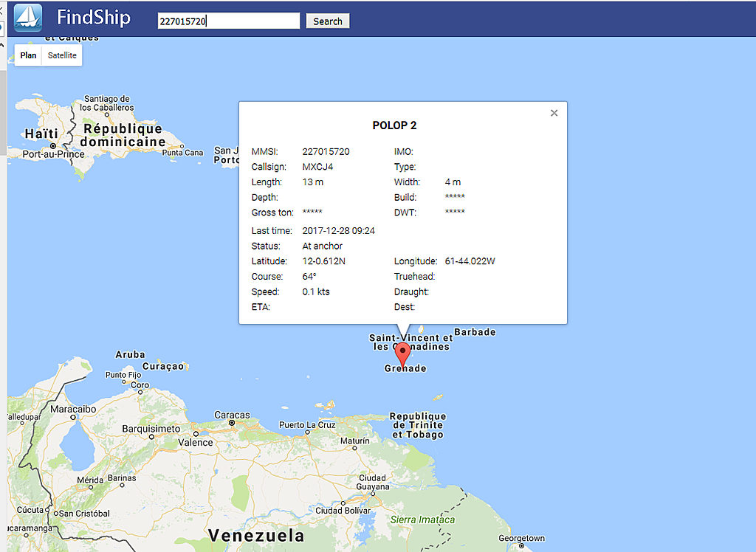Click the FindShip title text

click(x=94, y=18)
